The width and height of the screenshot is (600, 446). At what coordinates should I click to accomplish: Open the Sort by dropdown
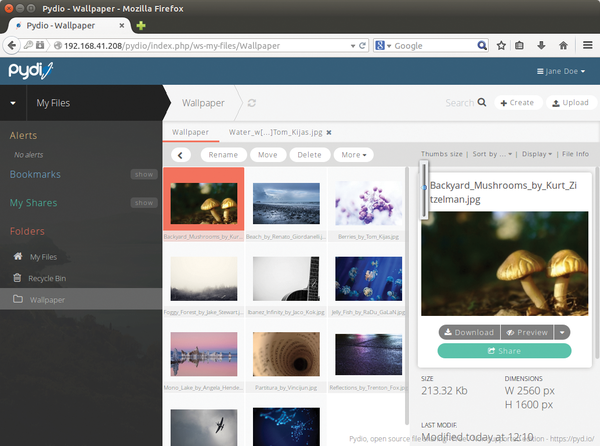(492, 154)
